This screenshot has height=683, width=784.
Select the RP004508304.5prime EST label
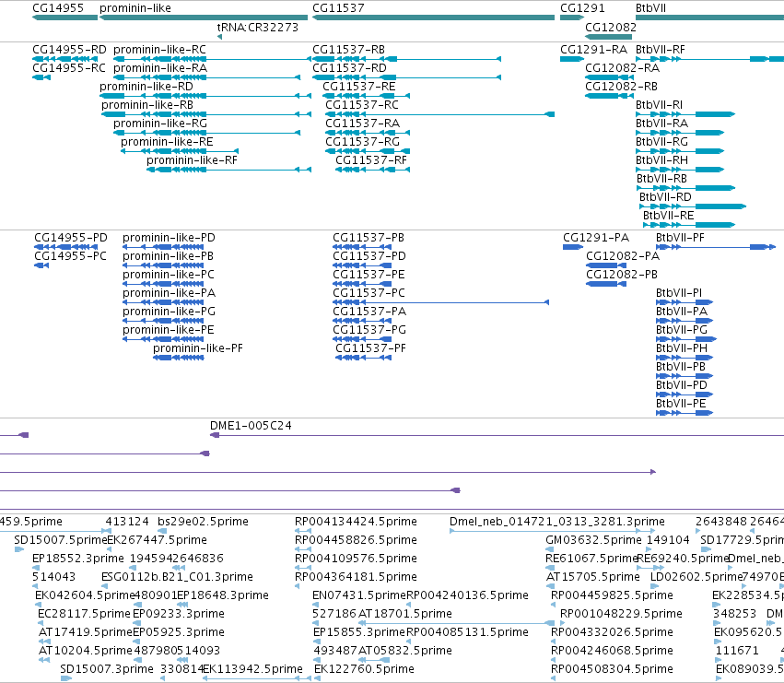coord(612,669)
